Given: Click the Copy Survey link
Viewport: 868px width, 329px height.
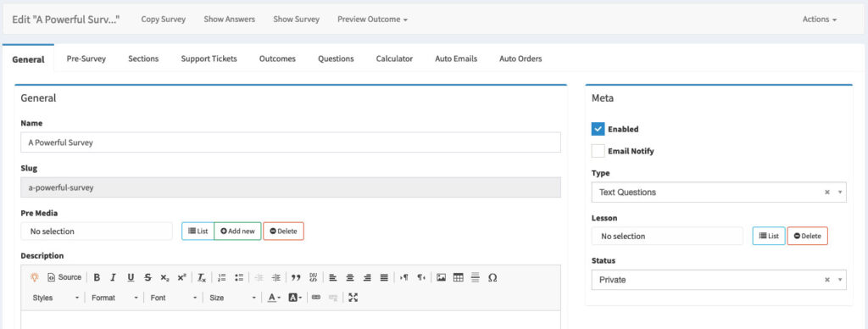Looking at the screenshot, I should [164, 19].
